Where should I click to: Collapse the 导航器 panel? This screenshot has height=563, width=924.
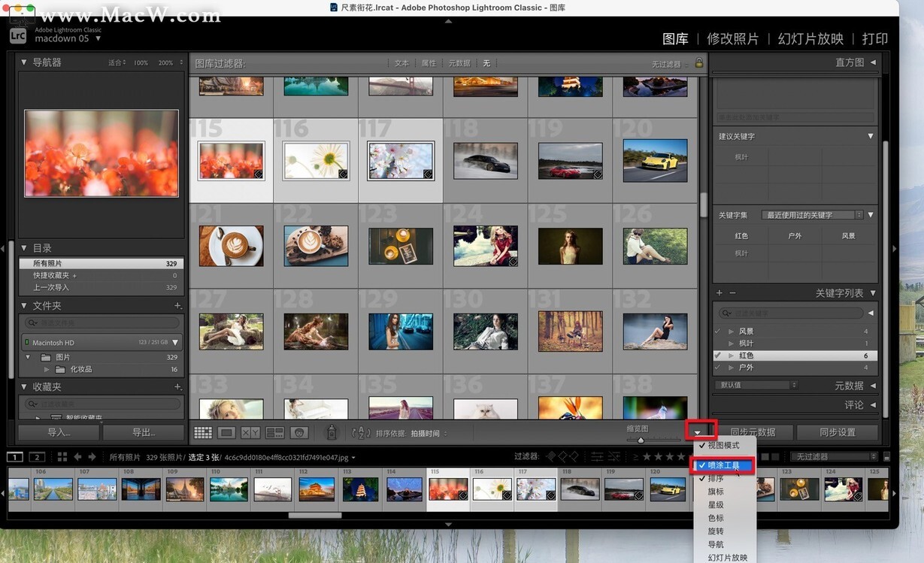[x=24, y=62]
